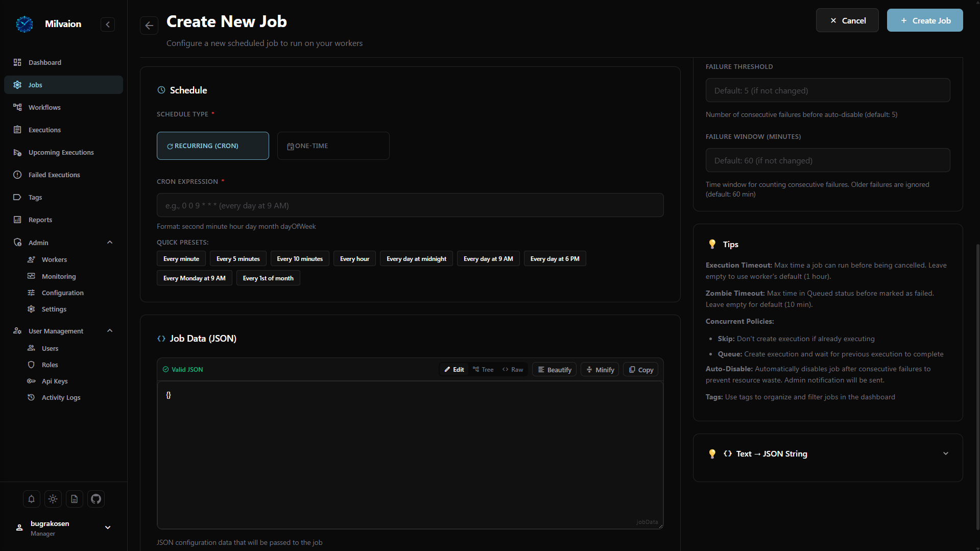Open Upcoming Executions
The height and width of the screenshot is (551, 980).
click(x=63, y=152)
